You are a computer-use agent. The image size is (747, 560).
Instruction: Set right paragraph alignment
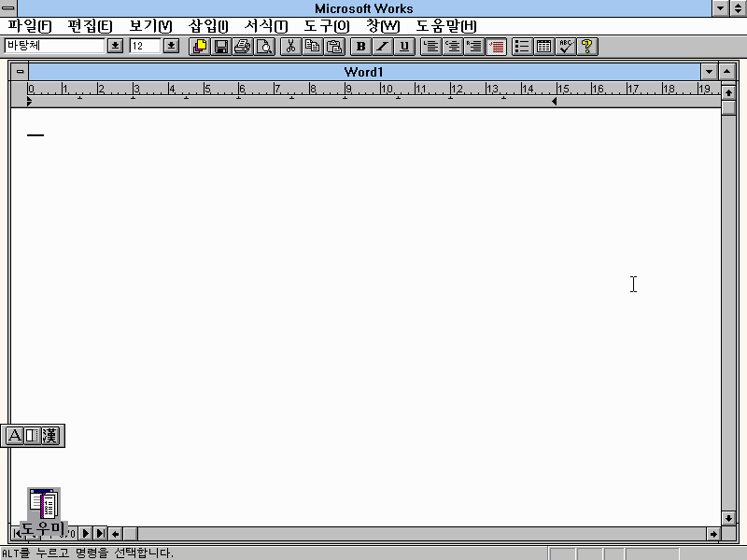(x=474, y=46)
